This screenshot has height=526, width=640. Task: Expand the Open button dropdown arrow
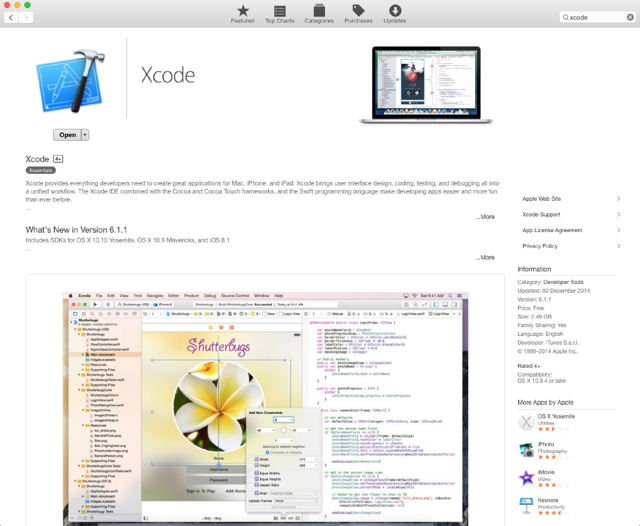(x=85, y=135)
